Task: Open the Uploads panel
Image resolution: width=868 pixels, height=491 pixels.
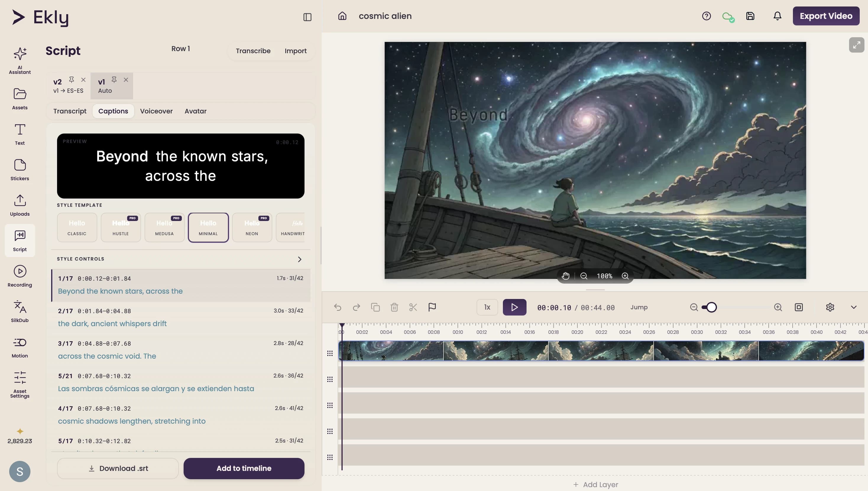Action: point(20,205)
